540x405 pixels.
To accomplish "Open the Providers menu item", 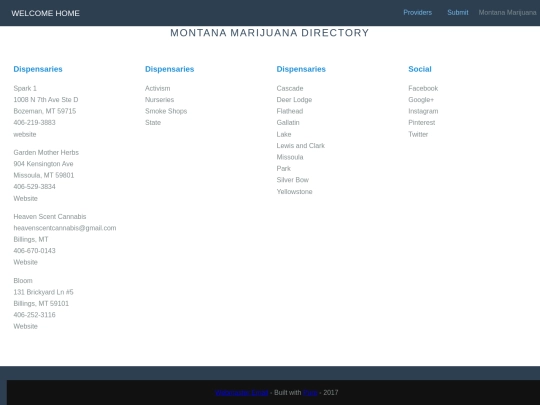I will [417, 12].
